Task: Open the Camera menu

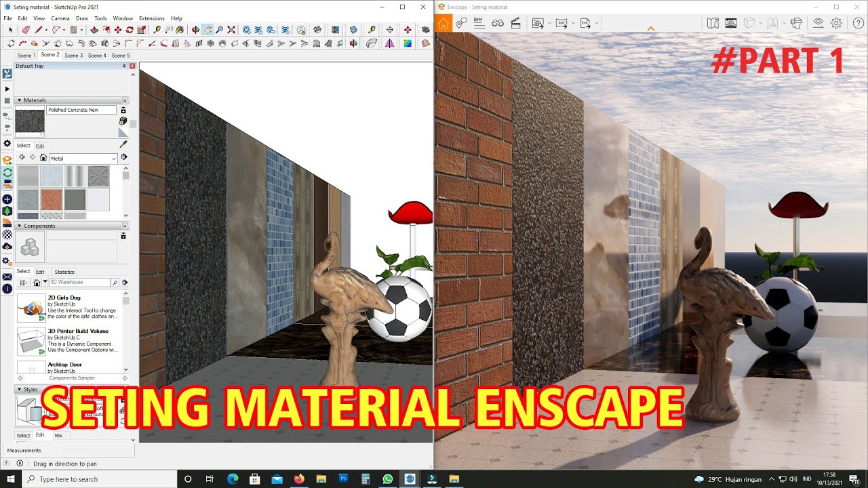Action: (60, 18)
